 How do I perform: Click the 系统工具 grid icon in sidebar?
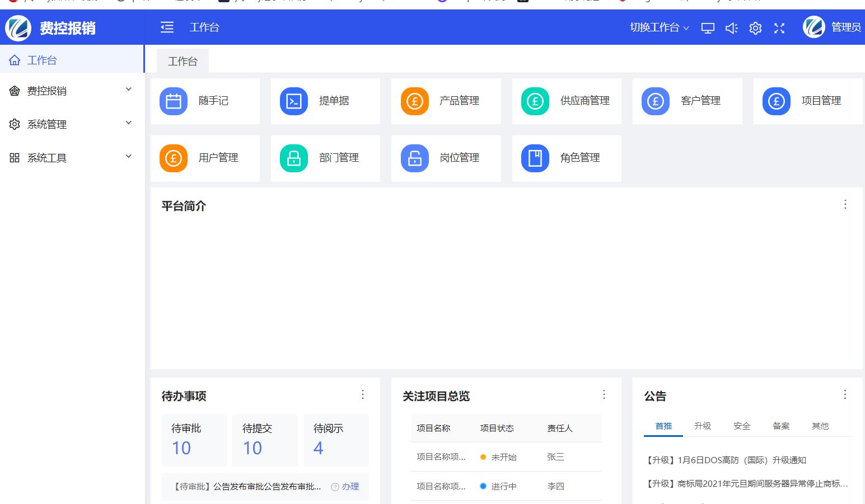pos(15,158)
